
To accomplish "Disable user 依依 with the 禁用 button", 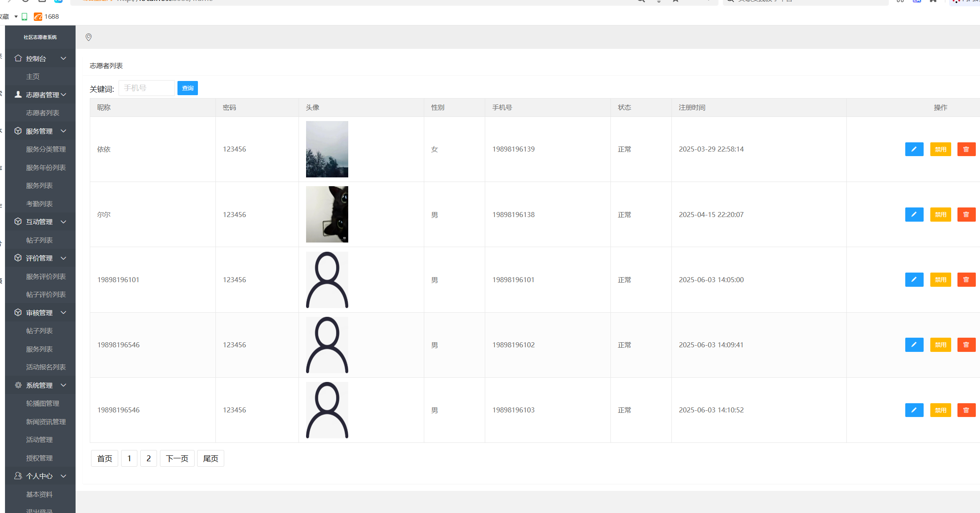I will 940,149.
